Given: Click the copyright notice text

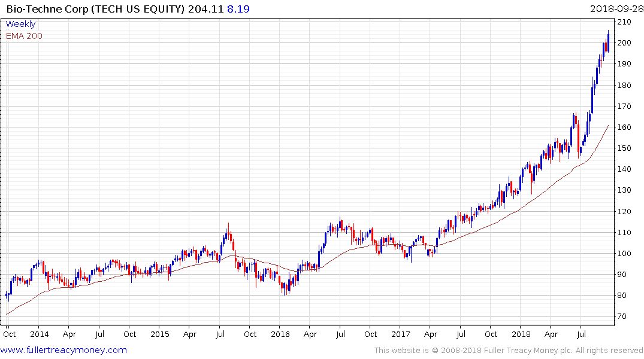Looking at the screenshot, I should coord(509,351).
